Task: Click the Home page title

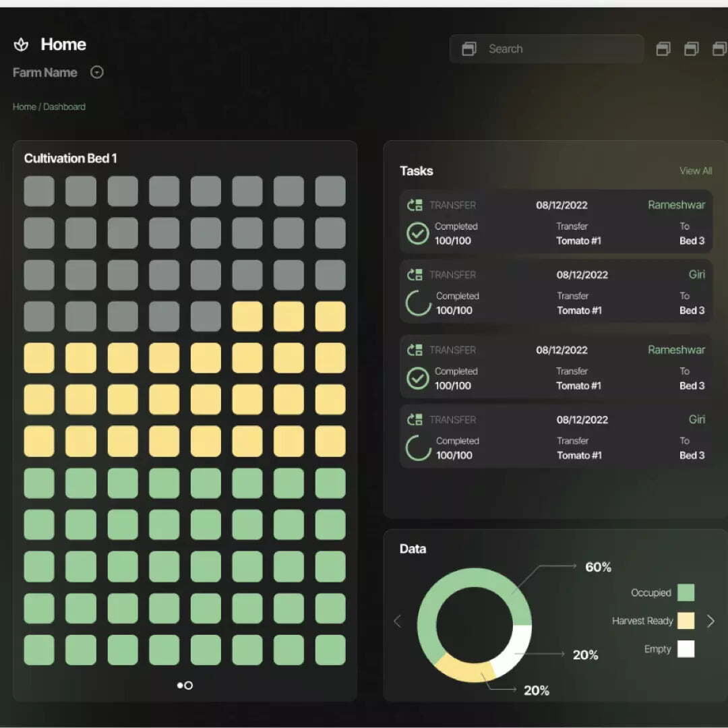Action: tap(63, 44)
